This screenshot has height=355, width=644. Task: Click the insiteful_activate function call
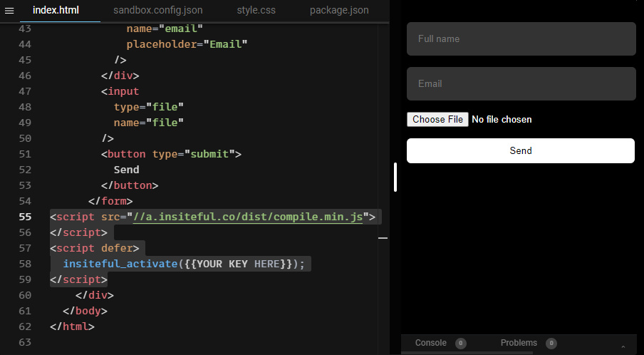(120, 264)
